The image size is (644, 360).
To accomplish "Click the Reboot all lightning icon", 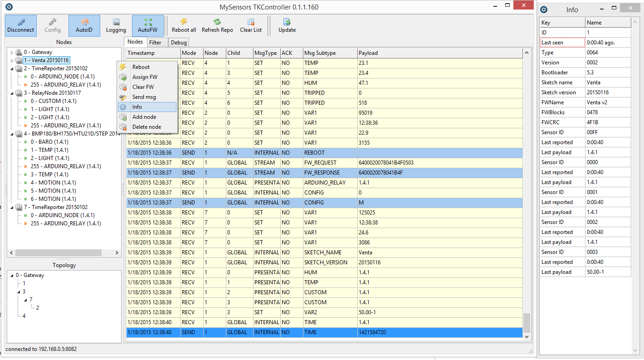I will tap(184, 22).
